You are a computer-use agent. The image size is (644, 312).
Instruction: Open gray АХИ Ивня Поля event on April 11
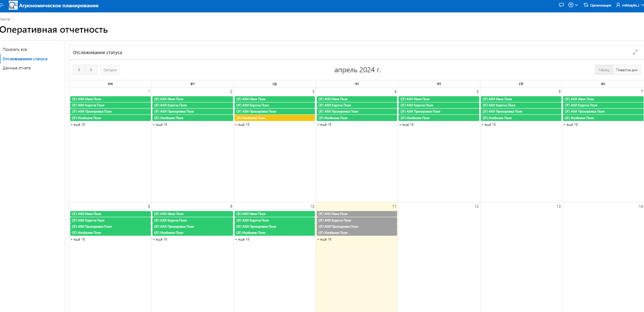tap(356, 214)
